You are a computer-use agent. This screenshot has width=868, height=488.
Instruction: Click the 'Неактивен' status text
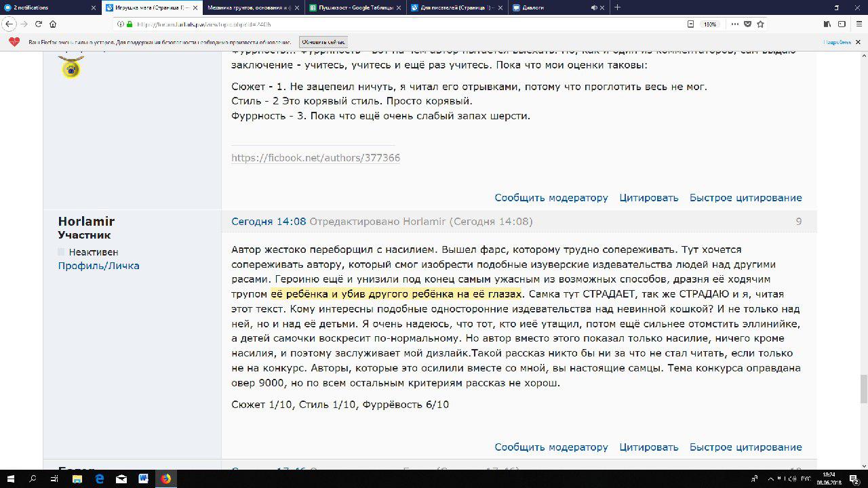click(94, 252)
